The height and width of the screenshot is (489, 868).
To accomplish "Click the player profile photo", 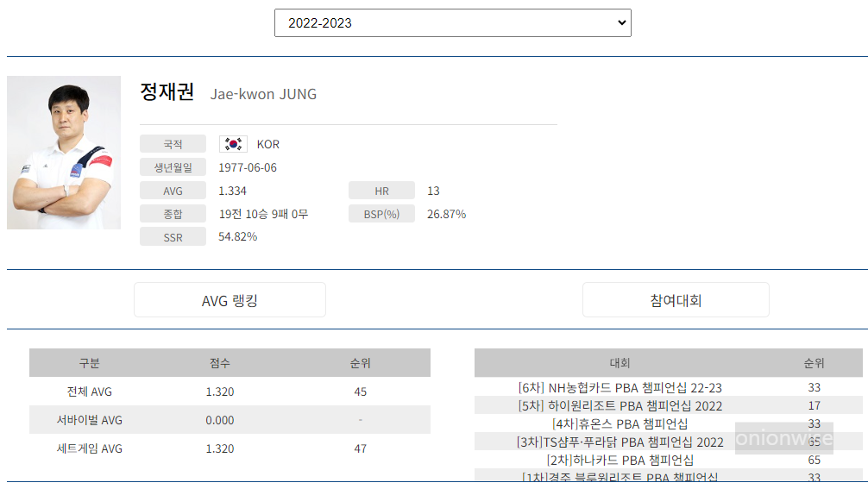I will tap(64, 153).
